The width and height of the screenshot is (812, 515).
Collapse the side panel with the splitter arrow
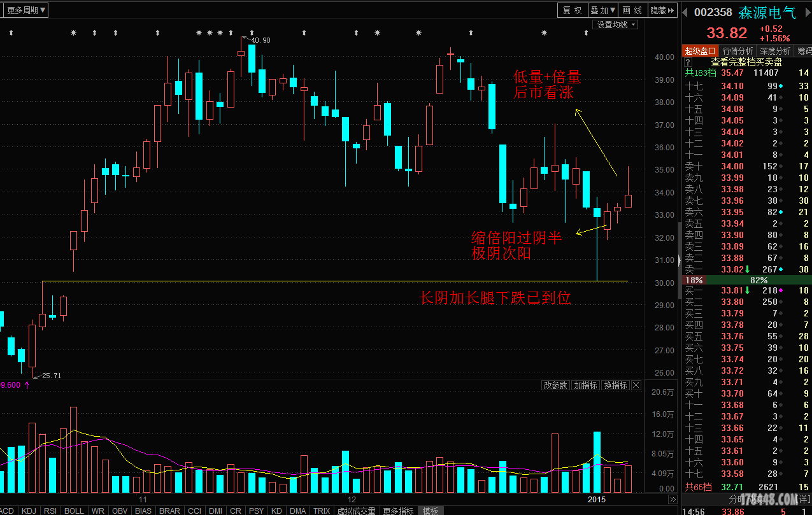click(679, 260)
